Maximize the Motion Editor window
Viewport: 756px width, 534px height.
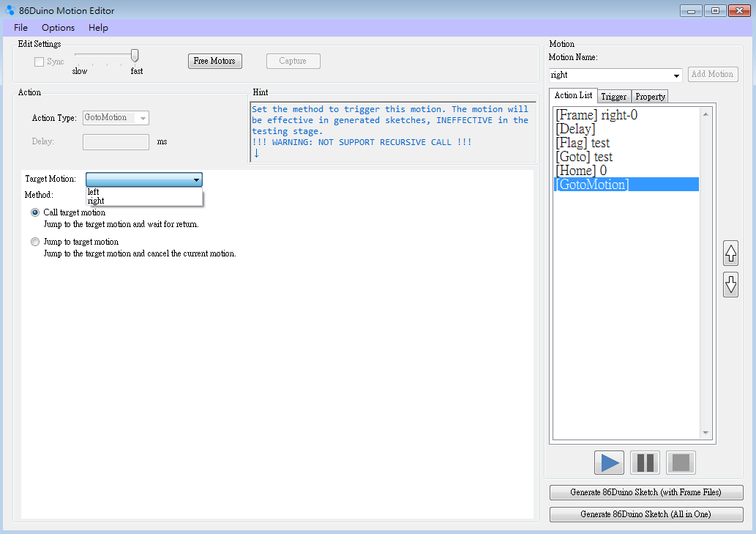pyautogui.click(x=715, y=10)
